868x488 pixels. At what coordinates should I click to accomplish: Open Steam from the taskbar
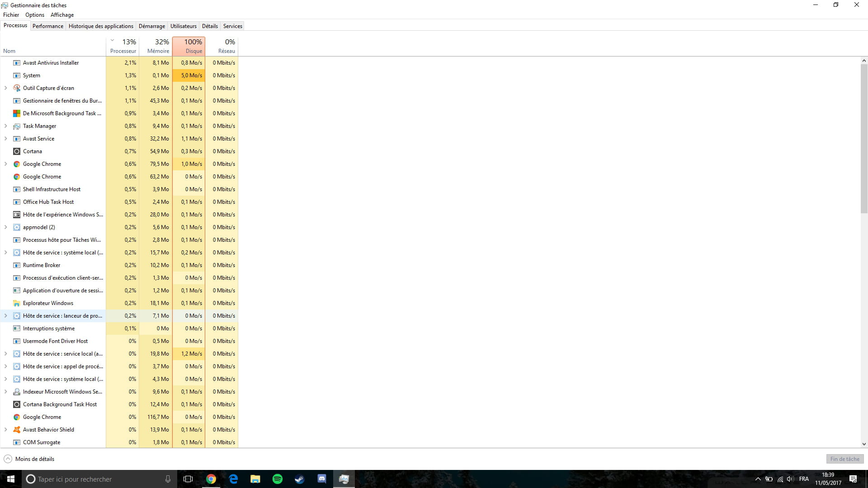pos(300,479)
